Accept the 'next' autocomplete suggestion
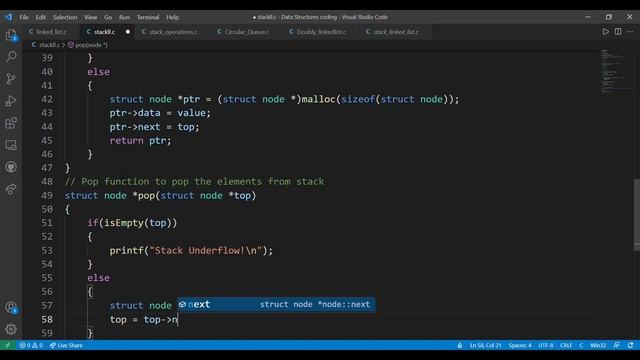Image resolution: width=640 pixels, height=360 pixels. 276,304
